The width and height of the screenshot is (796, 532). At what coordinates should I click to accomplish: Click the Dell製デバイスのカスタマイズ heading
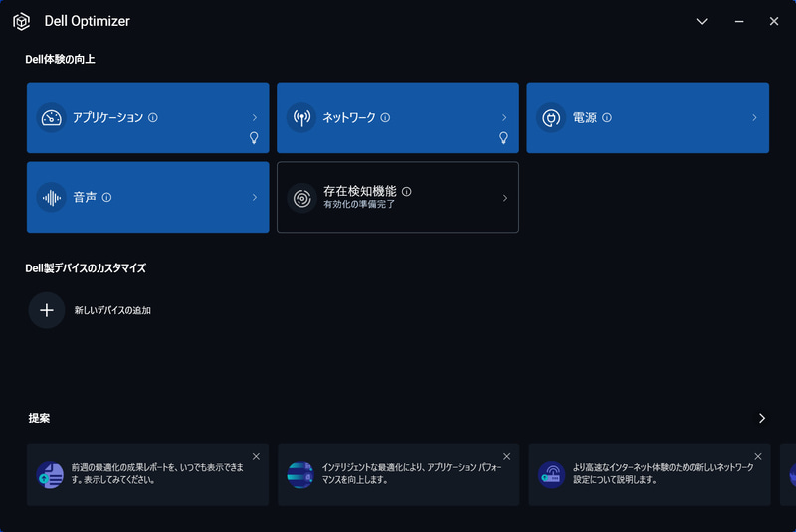86,268
